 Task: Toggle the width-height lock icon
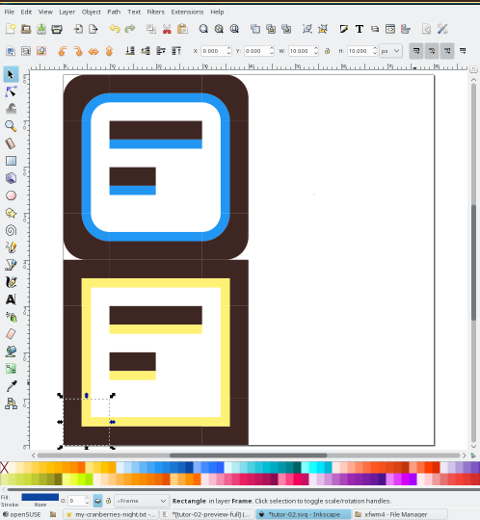point(327,51)
